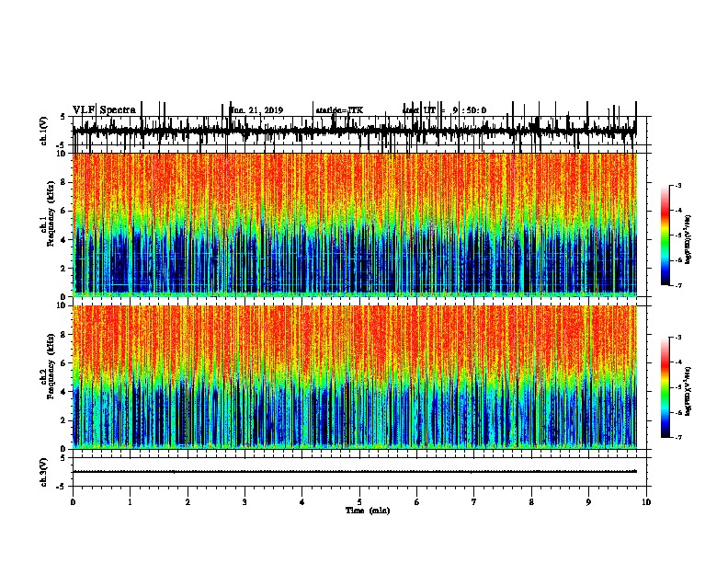Click time axis tick label "9"
Image resolution: width=728 pixels, height=563 pixels.
tap(588, 502)
